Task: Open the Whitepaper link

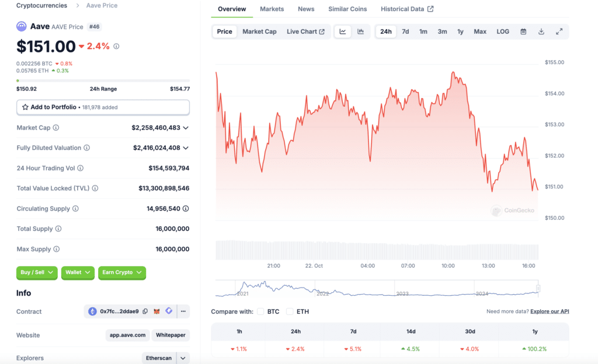Action: [171, 335]
